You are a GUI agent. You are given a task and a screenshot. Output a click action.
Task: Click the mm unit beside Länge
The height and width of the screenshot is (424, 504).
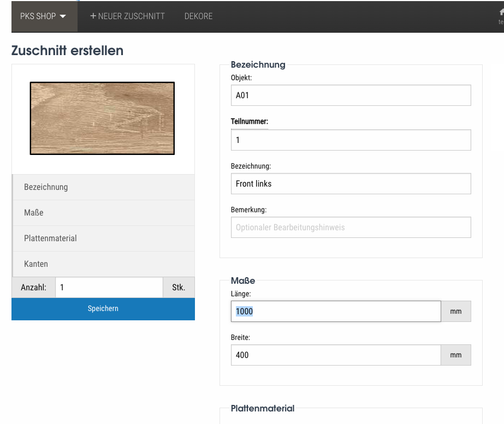pos(456,312)
